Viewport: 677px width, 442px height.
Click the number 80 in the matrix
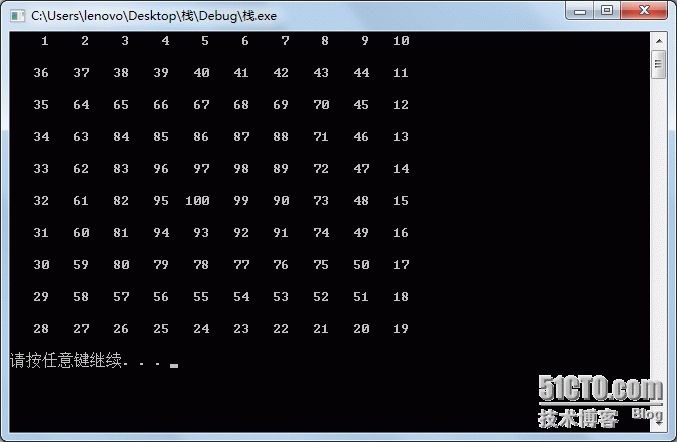(121, 265)
